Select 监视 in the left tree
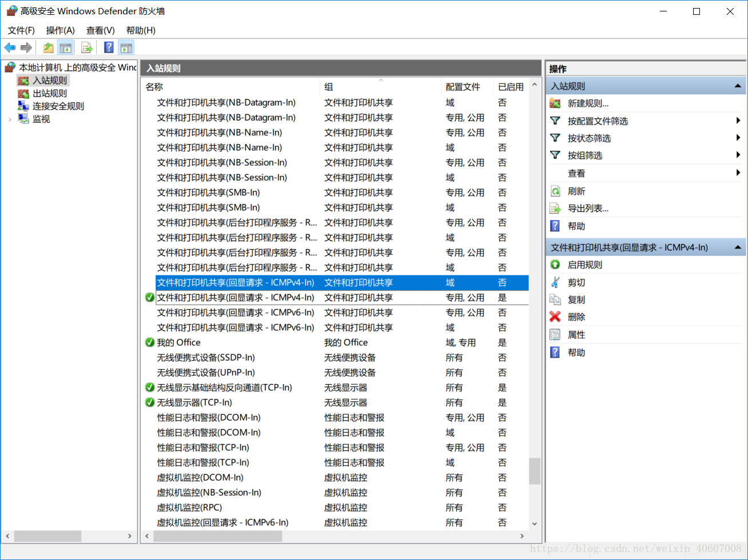 [x=41, y=119]
